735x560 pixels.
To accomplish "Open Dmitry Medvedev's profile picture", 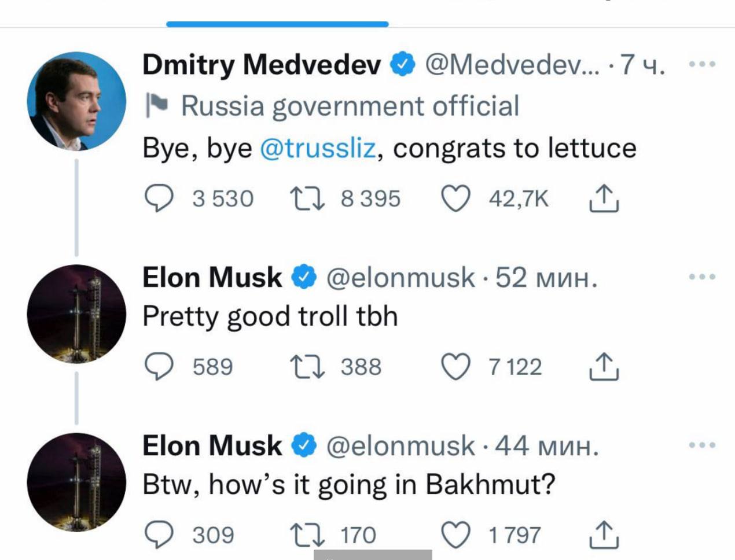I will click(x=76, y=101).
